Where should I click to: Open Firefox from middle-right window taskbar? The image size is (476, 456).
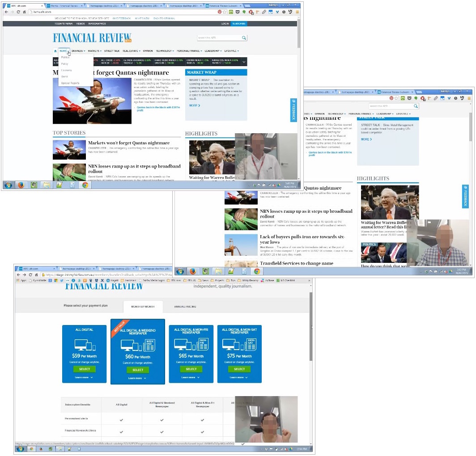click(193, 271)
